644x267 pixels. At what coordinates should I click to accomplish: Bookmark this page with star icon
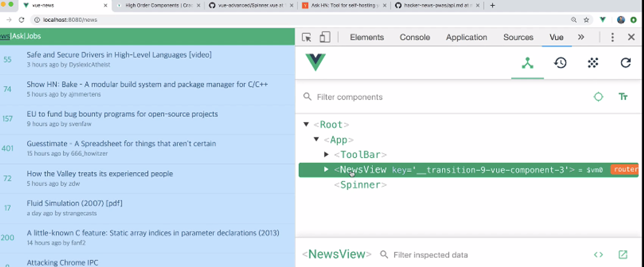pyautogui.click(x=587, y=20)
